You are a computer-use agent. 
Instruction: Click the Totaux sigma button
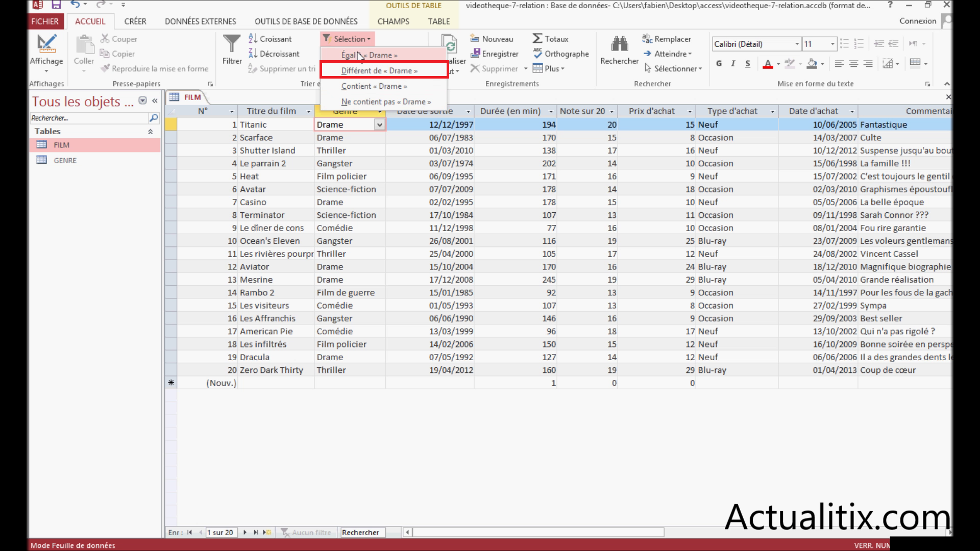(550, 39)
